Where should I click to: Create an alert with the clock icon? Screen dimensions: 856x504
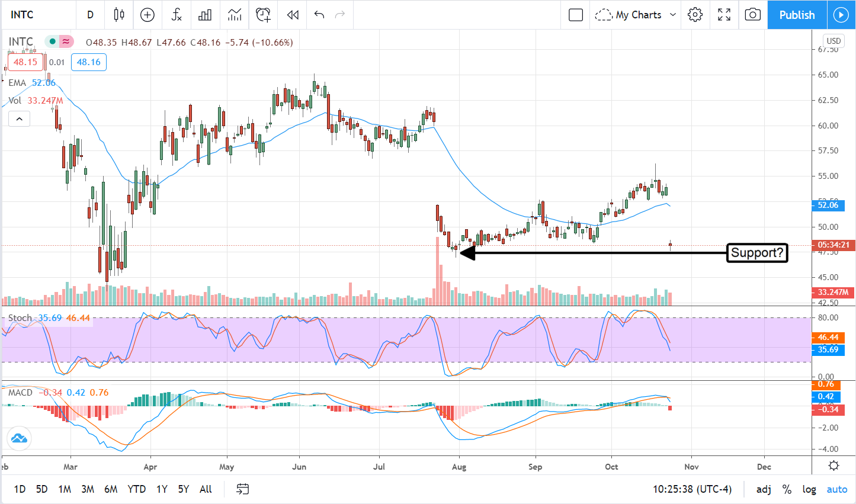pyautogui.click(x=264, y=15)
